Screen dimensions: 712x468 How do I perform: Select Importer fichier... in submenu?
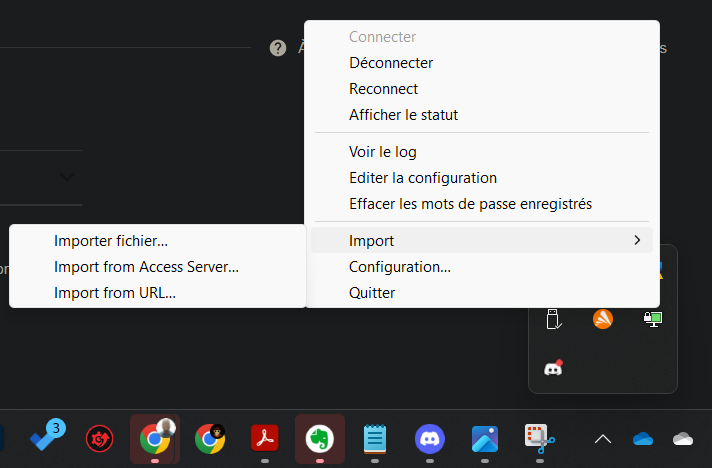tap(157, 241)
